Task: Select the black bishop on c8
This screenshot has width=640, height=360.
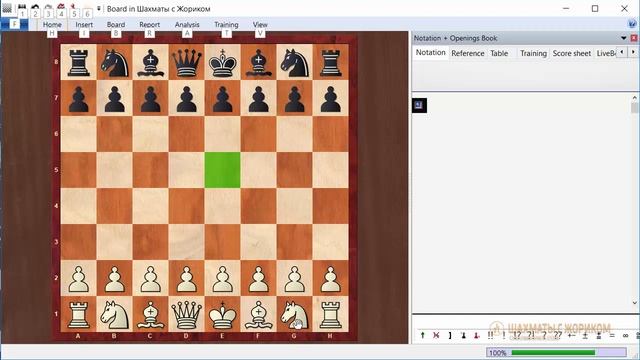Action: tap(151, 63)
